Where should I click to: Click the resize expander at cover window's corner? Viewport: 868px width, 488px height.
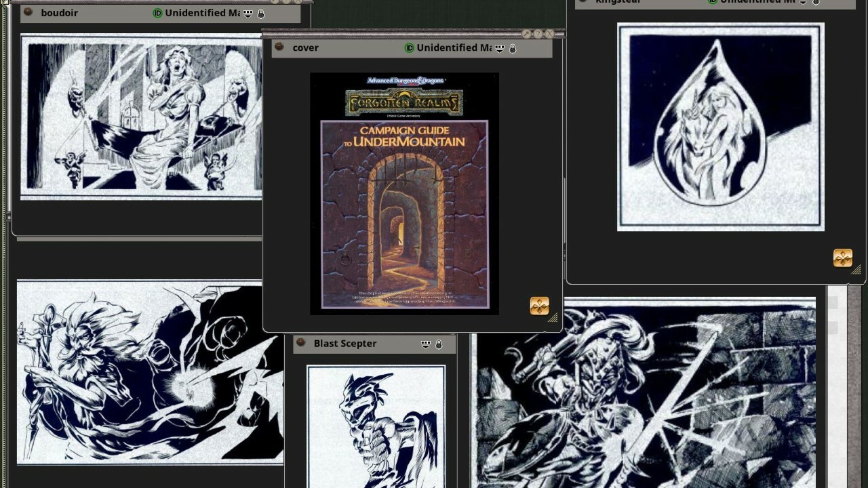553,317
